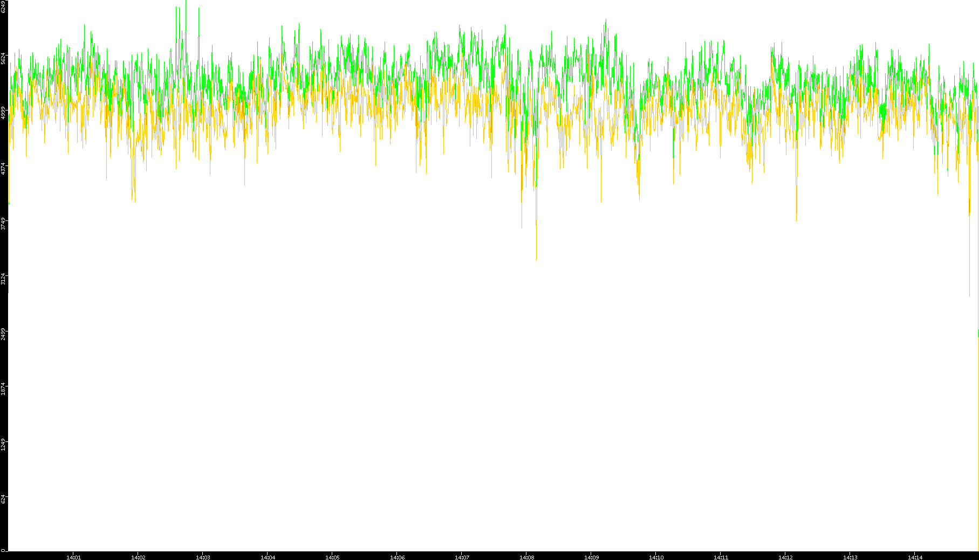Click the 1874 vertical axis label
979x560 pixels.
4,389
